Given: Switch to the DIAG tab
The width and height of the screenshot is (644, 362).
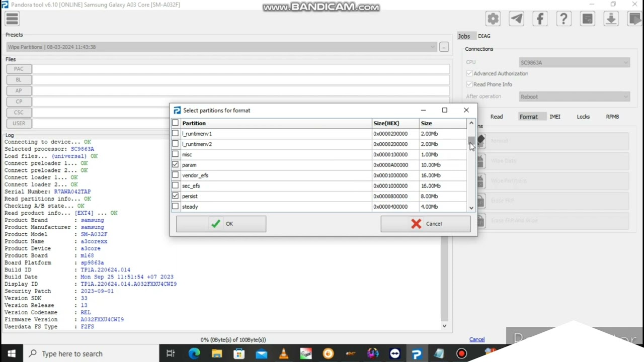Looking at the screenshot, I should click(x=484, y=36).
